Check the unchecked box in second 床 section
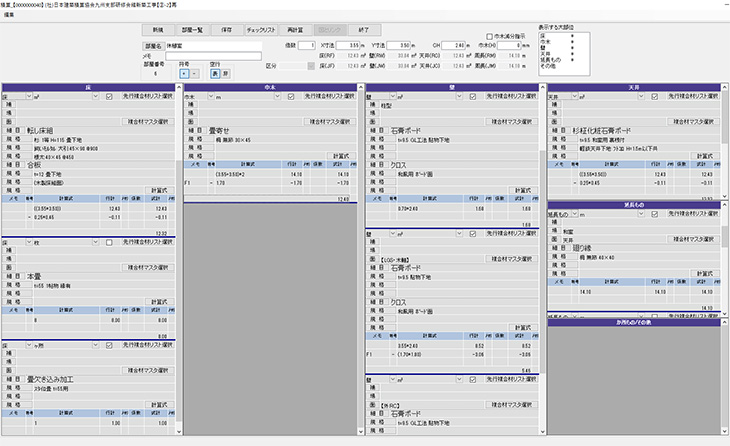This screenshot has width=730, height=446. pos(109,242)
